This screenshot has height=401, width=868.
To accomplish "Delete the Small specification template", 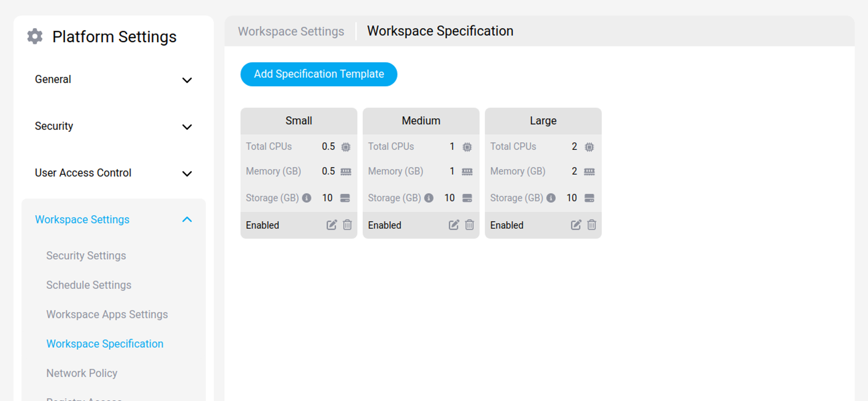I will 347,225.
